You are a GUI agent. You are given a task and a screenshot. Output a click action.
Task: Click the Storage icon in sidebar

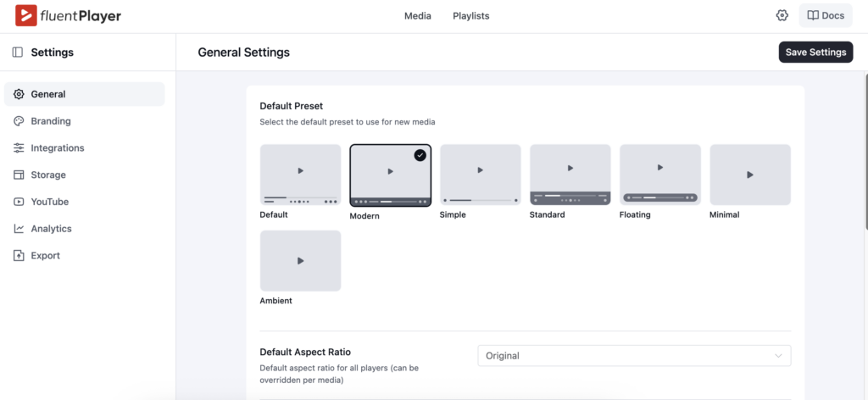pos(19,175)
